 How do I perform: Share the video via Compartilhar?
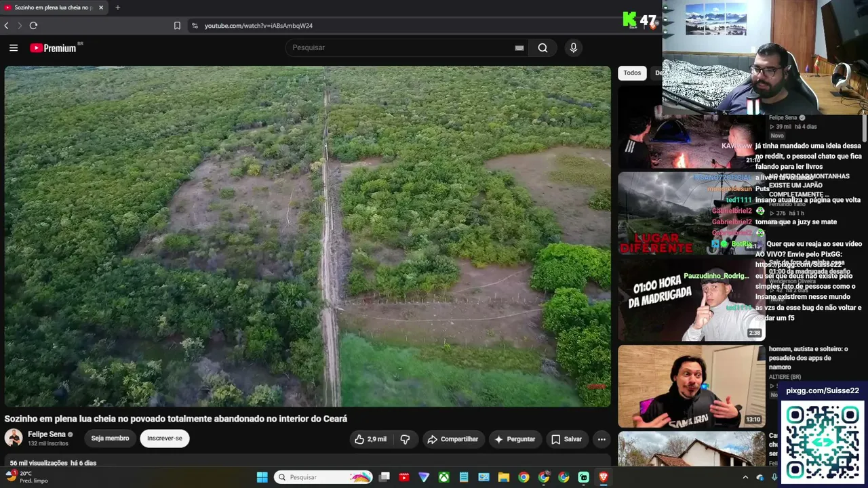(x=452, y=439)
